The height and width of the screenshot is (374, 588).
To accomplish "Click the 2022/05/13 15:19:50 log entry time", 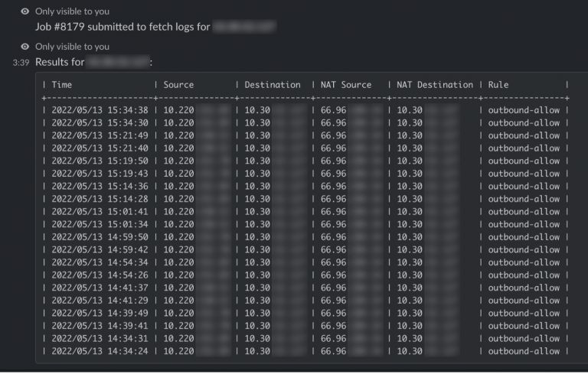I will tap(100, 161).
